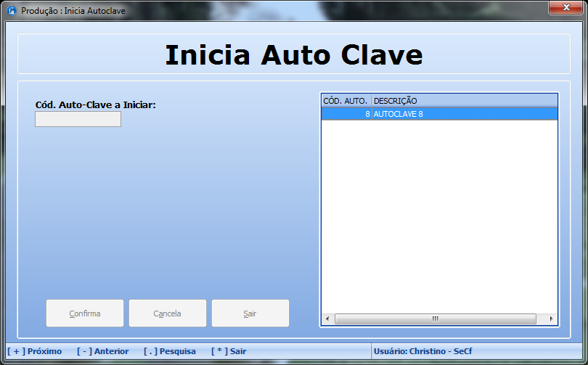The image size is (588, 365).
Task: Click the Inicia Auto Clave heading banner
Action: (293, 54)
